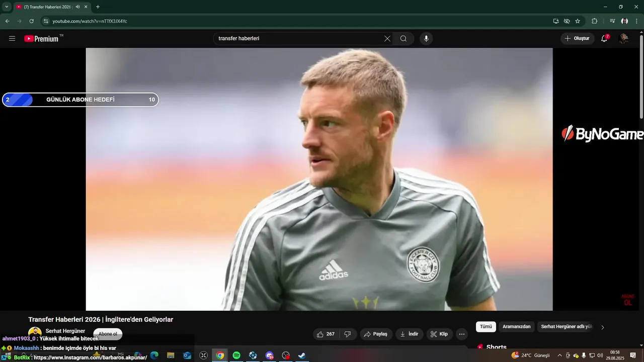This screenshot has width=644, height=362.
Task: Submit search with magnifier button
Action: click(x=404, y=38)
